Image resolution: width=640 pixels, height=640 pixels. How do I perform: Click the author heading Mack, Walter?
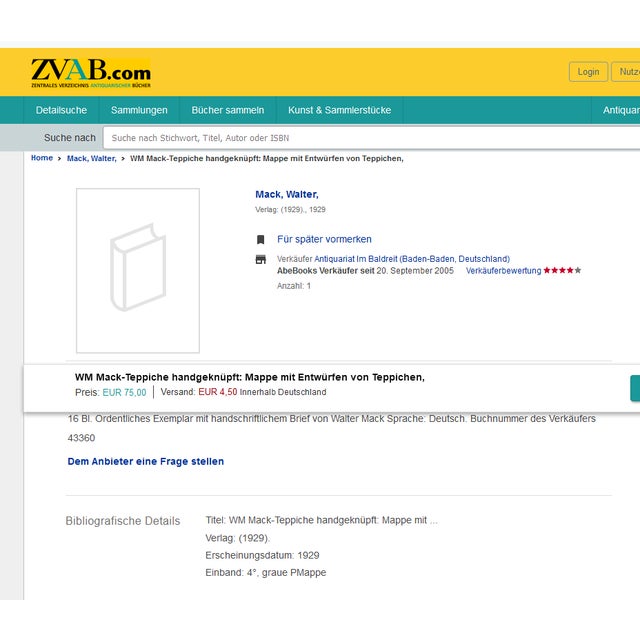pos(287,194)
